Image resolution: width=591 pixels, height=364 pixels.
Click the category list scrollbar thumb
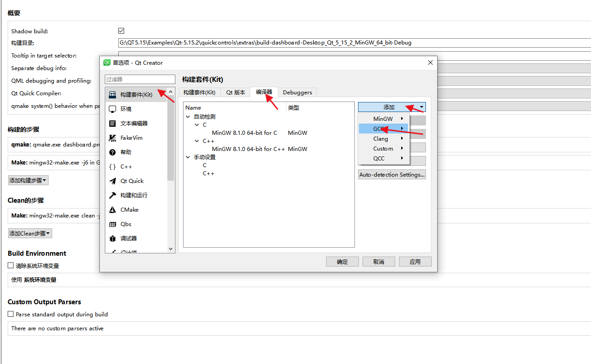point(170,138)
